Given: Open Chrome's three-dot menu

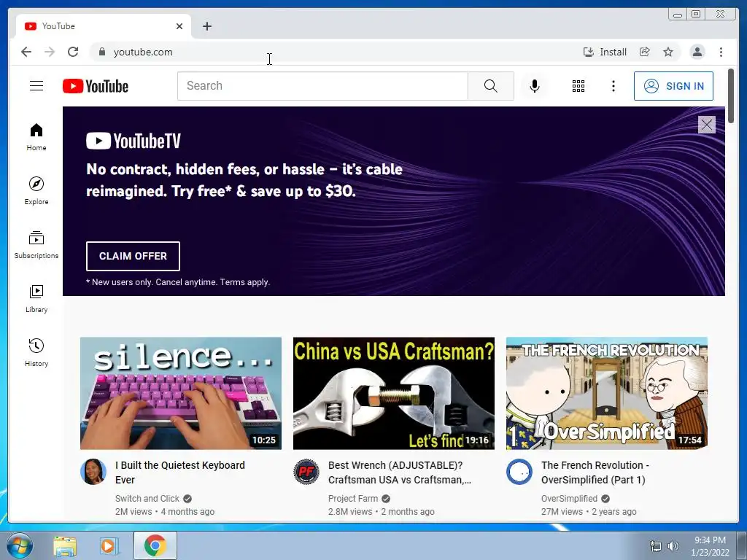Looking at the screenshot, I should [x=721, y=52].
